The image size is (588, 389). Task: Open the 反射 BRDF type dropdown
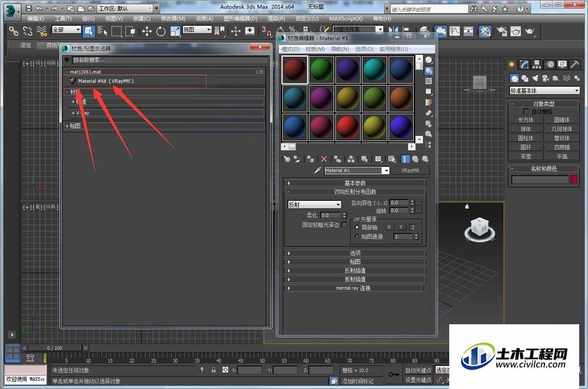pyautogui.click(x=314, y=205)
